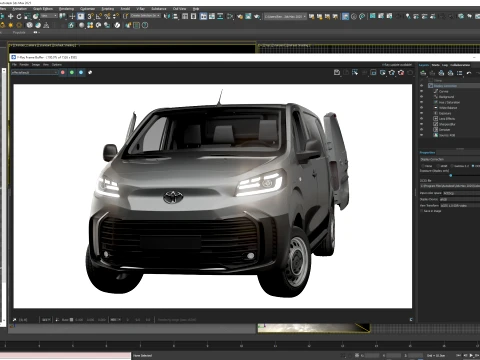This screenshot has width=480, height=360.
Task: Toggle the alpha channel button in frame buffer
Action: (x=90, y=72)
